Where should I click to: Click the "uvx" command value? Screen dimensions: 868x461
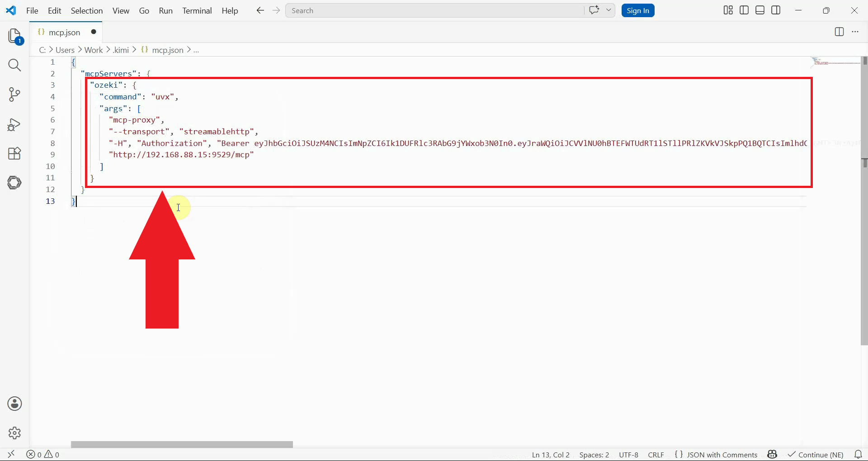pyautogui.click(x=162, y=97)
